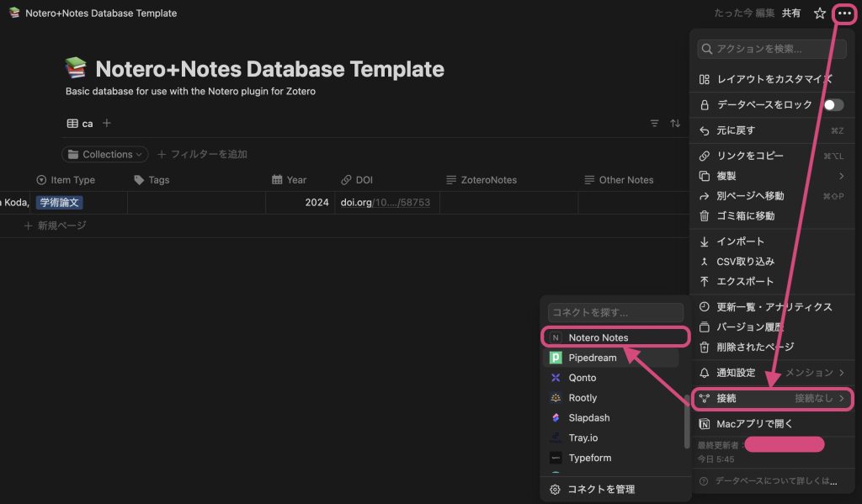Select the Typeform connection
This screenshot has height=504, width=862.
590,458
